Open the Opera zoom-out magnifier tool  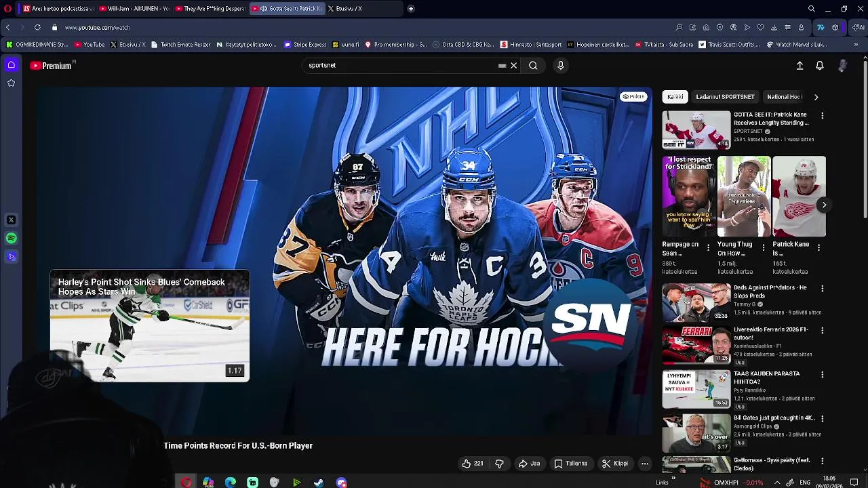[679, 28]
